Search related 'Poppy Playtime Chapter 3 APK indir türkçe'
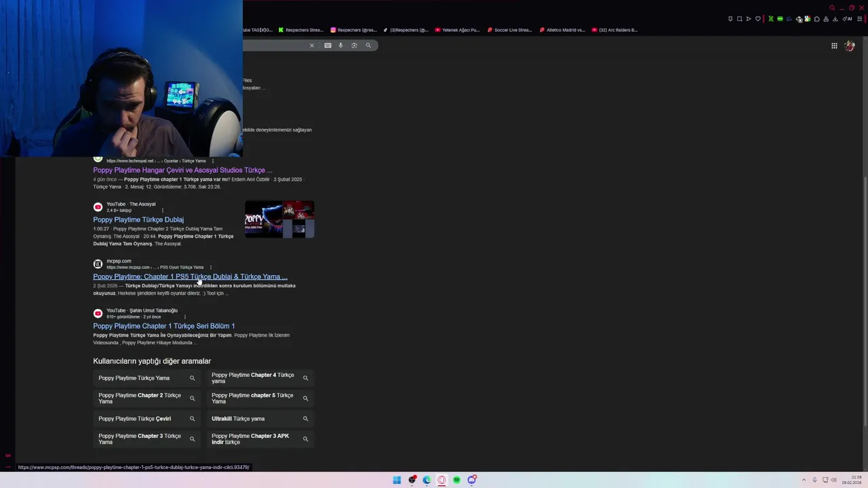This screenshot has height=488, width=868. [260, 439]
